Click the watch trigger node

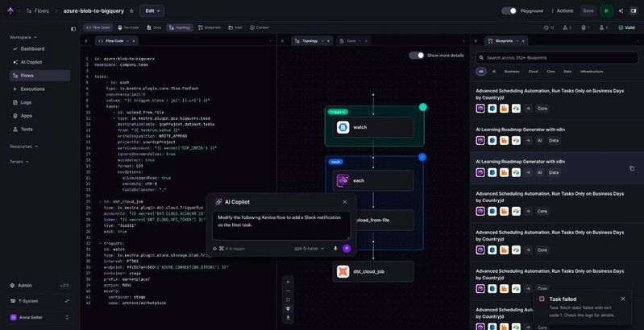point(373,127)
